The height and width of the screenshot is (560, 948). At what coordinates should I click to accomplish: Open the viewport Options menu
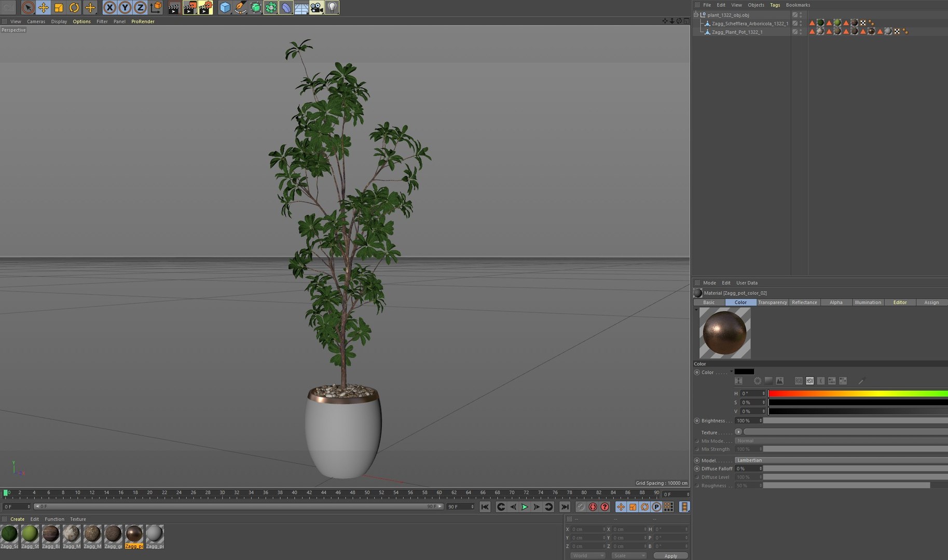(x=81, y=22)
